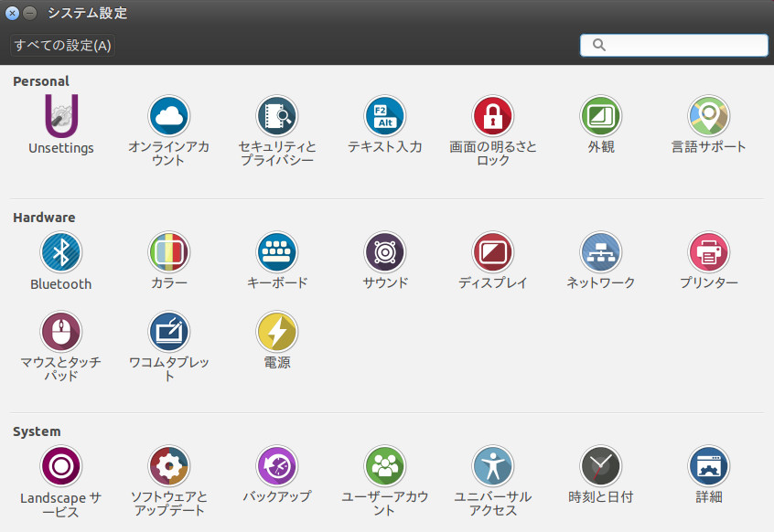Click the search field

click(x=673, y=45)
